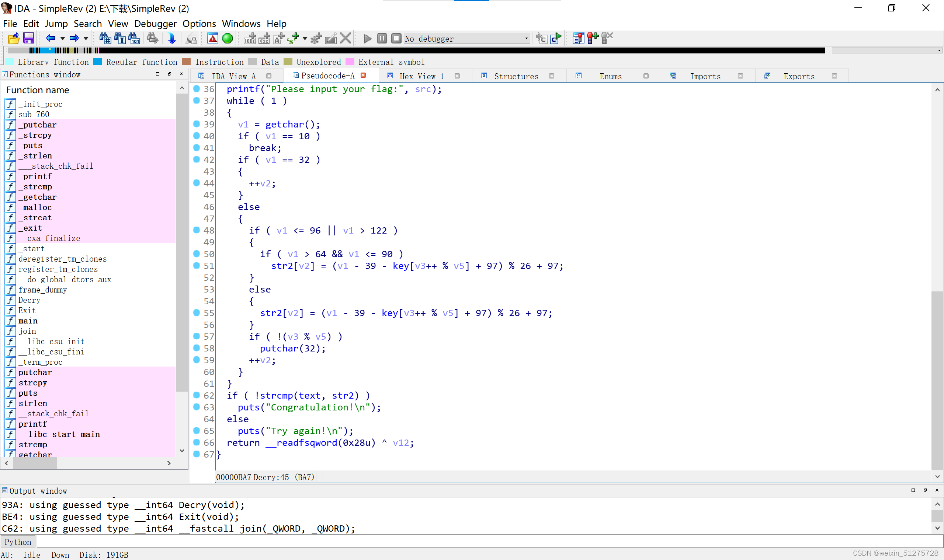Toggle the breakpoint dot on line 58
This screenshot has width=944, height=560.
point(196,348)
